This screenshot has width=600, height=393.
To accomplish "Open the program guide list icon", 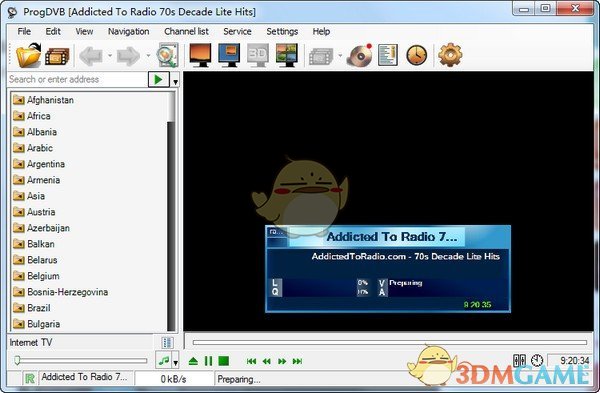I will tap(388, 55).
